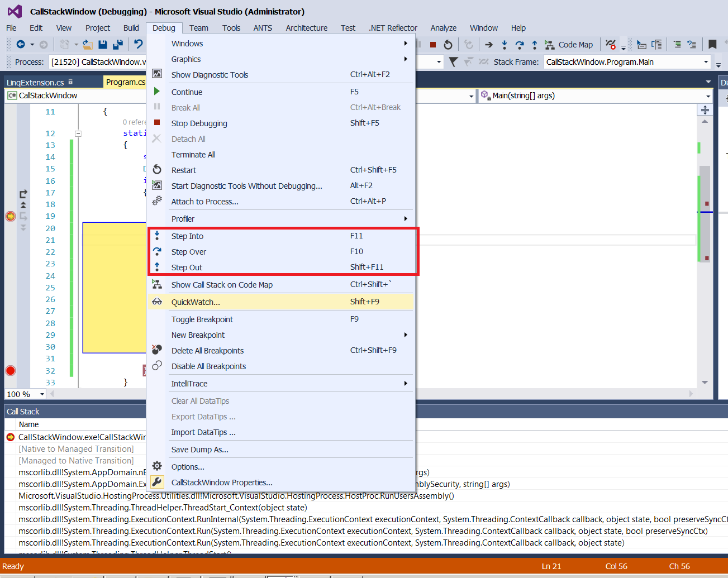Switch to the Program.cs tab

coord(125,82)
